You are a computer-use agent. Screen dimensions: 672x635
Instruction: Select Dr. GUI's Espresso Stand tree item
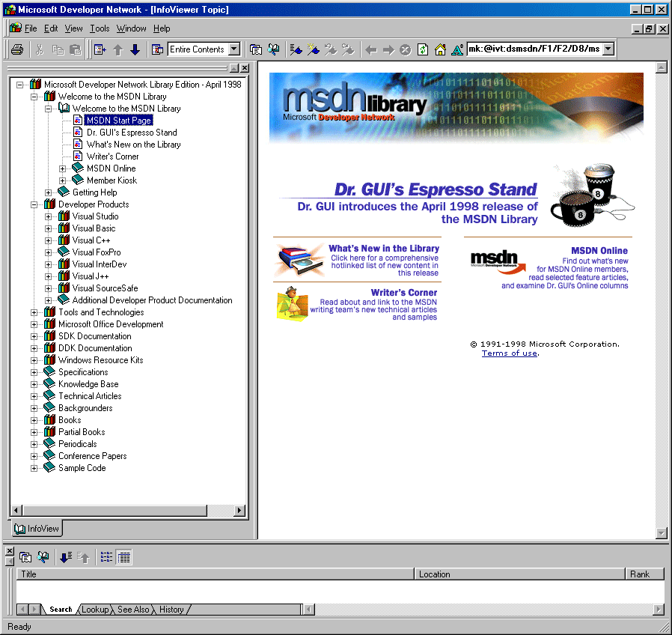pos(132,133)
